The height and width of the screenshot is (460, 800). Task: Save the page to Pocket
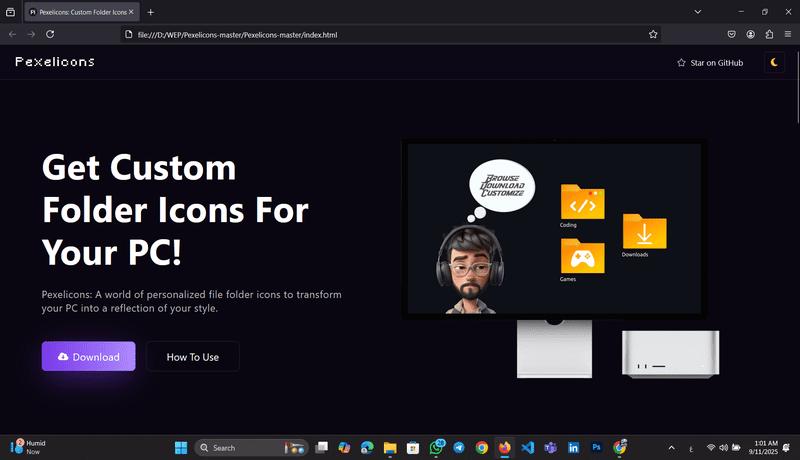[x=731, y=34]
